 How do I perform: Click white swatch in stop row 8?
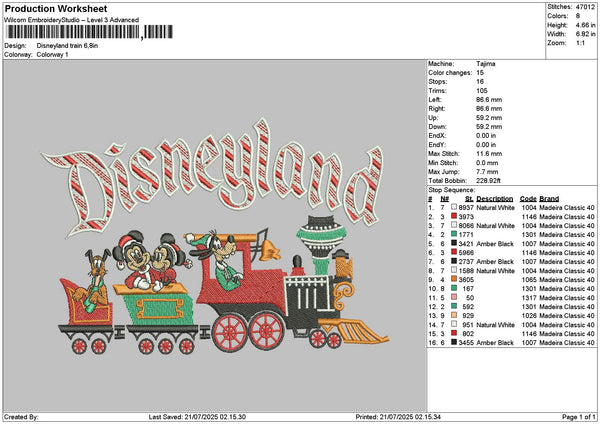point(454,270)
